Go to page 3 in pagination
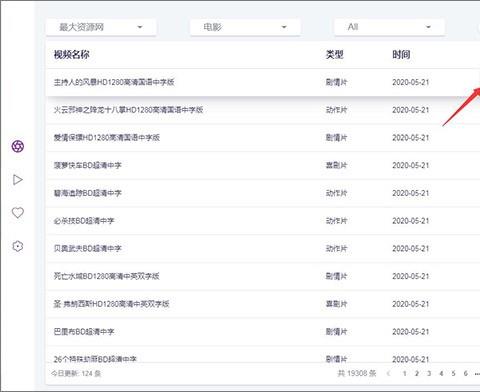 click(x=429, y=373)
